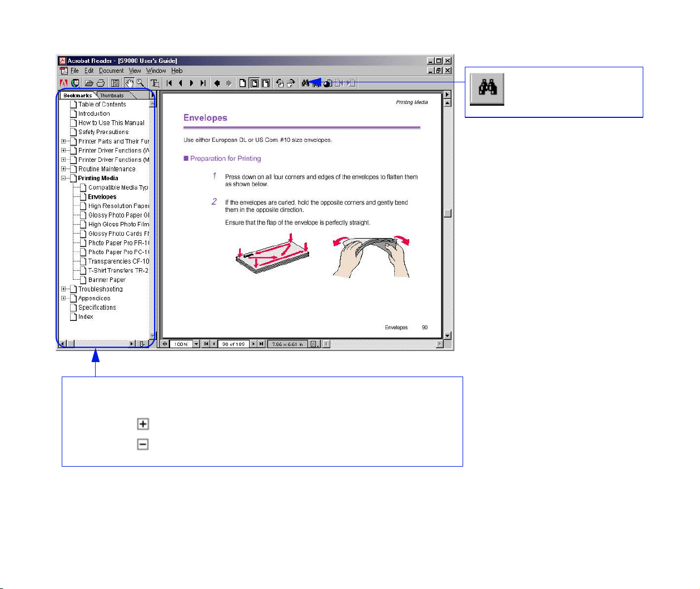Screen dimensions: 700x589
Task: Open Table of Contents bookmark
Action: (x=102, y=105)
